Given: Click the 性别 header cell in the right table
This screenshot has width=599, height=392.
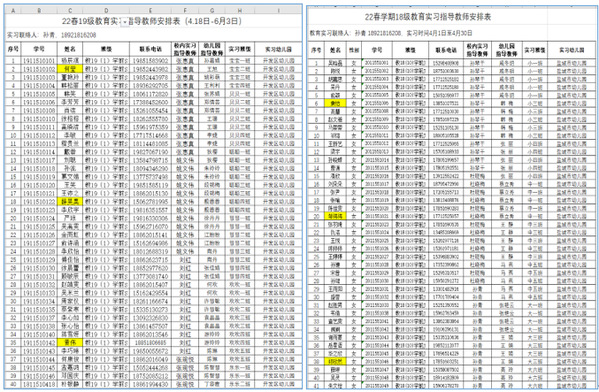Looking at the screenshot, I should click(354, 50).
